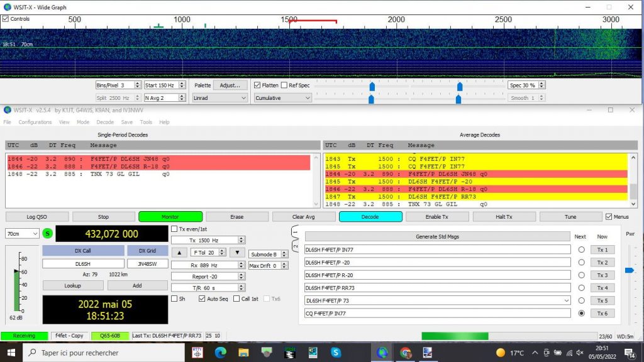Click the Clear Avg button
Viewport: 644px width, 362px height.
[x=304, y=217]
